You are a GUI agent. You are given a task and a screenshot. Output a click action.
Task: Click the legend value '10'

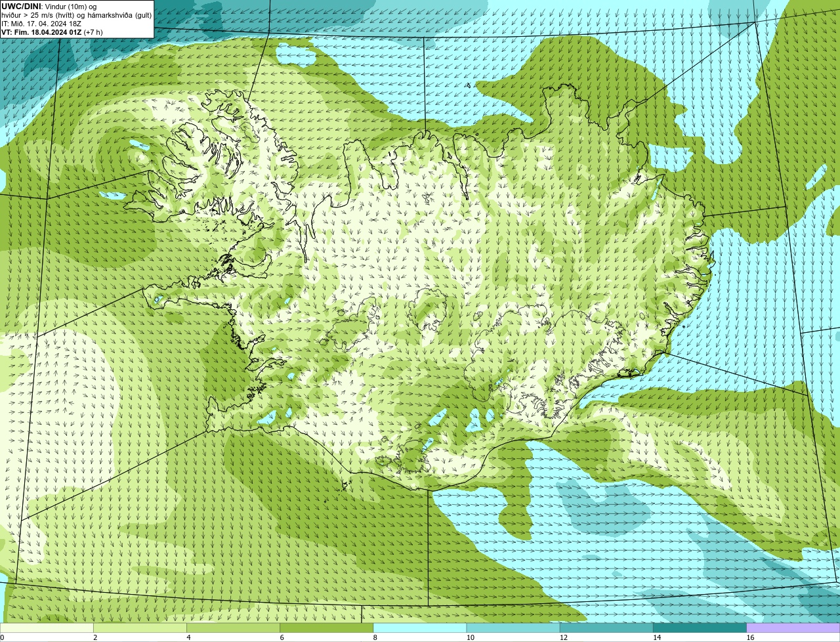click(471, 637)
